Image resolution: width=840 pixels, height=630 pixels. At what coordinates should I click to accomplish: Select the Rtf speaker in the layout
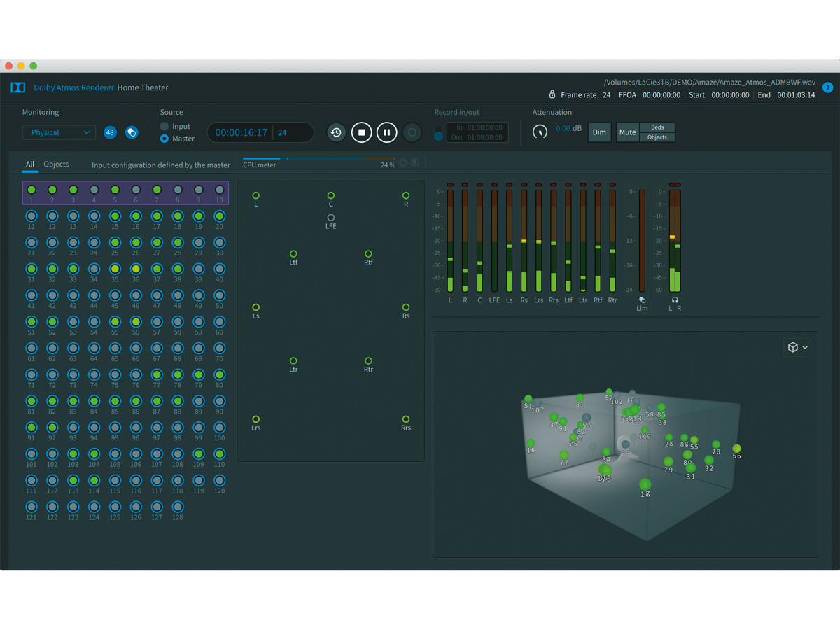click(368, 254)
